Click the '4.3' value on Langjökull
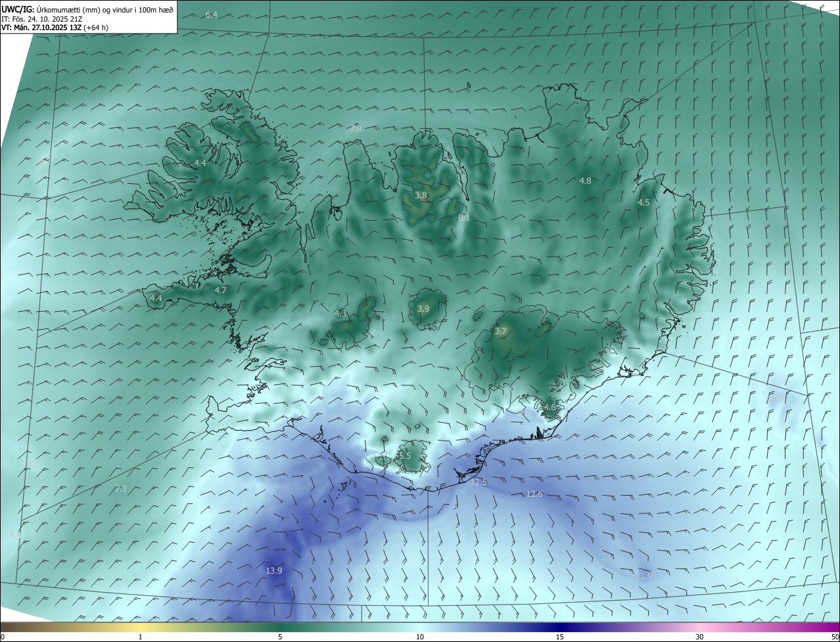The height and width of the screenshot is (642, 840). coord(341,314)
